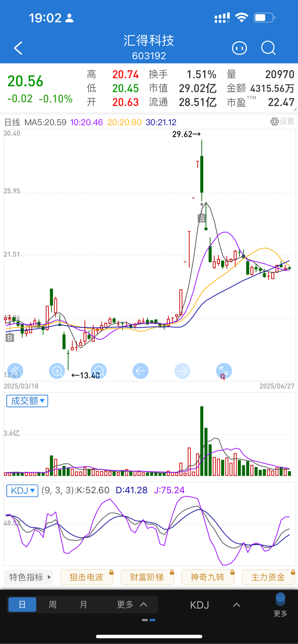The height and width of the screenshot is (644, 298).
Task: Tap the stock code 603192
Action: point(149,56)
